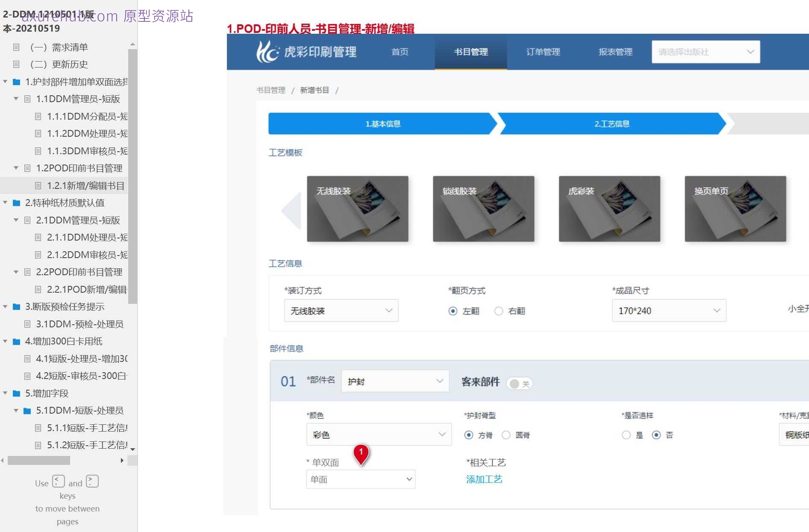Turn on the 客来部件 toggle switch

point(519,384)
